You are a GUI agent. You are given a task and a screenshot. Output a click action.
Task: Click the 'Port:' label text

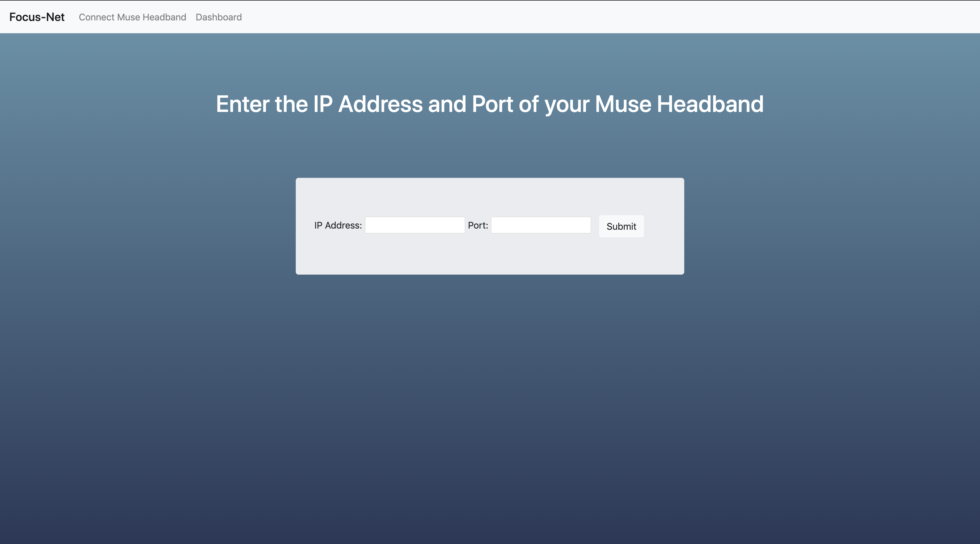478,225
